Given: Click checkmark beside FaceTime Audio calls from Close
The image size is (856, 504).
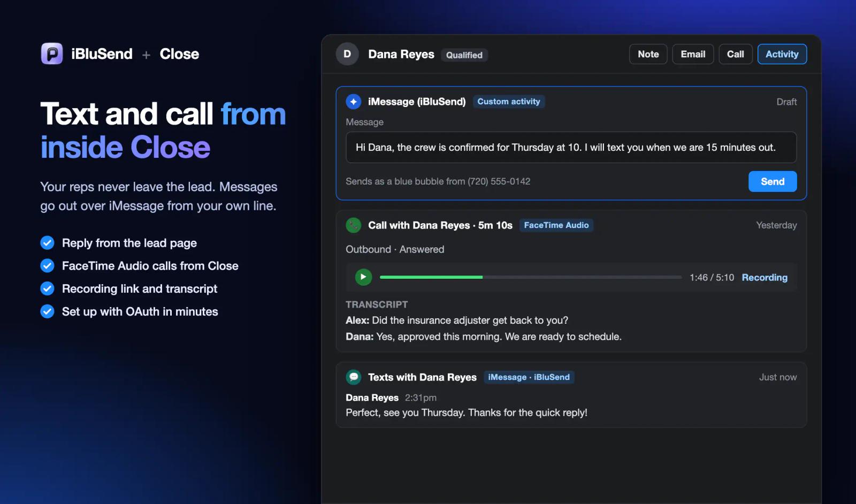Looking at the screenshot, I should point(48,266).
